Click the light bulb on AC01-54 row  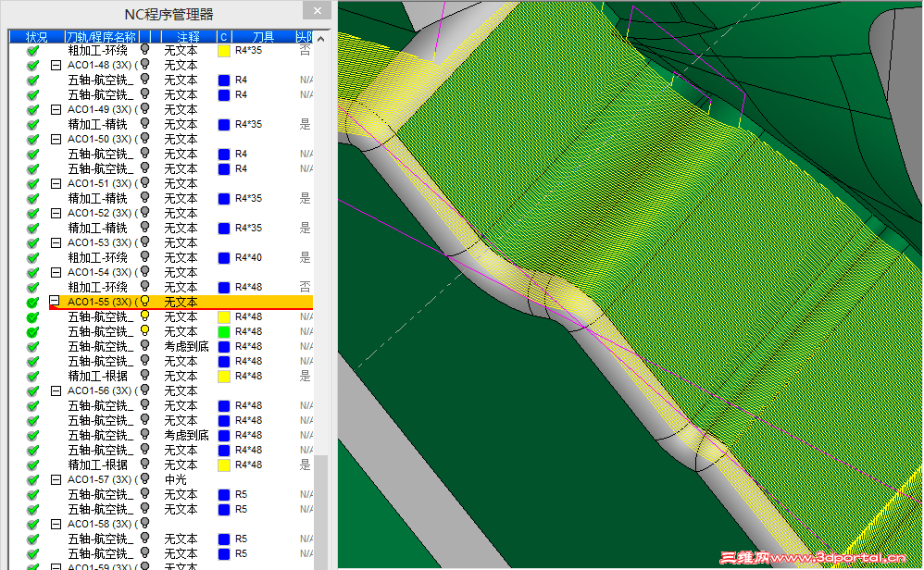[x=144, y=272]
